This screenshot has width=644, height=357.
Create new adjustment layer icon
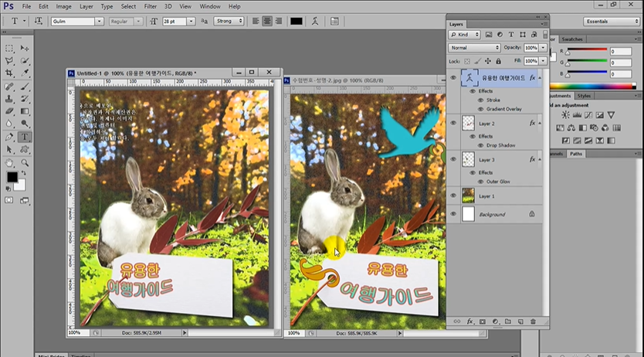click(x=495, y=321)
